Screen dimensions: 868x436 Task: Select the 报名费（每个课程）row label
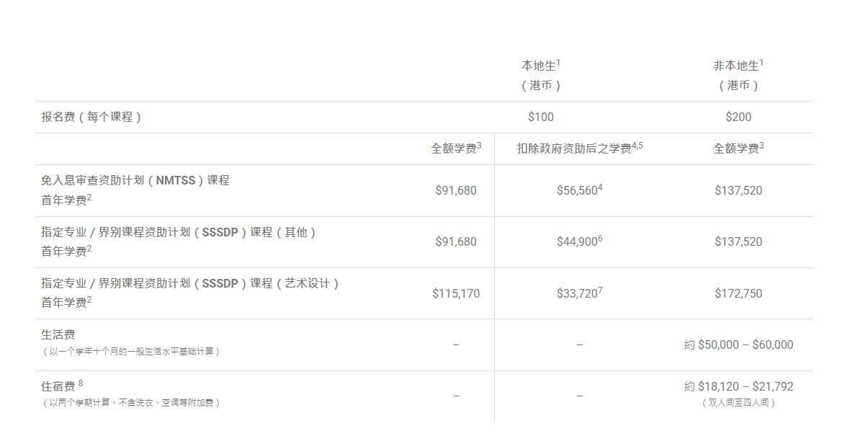tap(91, 117)
